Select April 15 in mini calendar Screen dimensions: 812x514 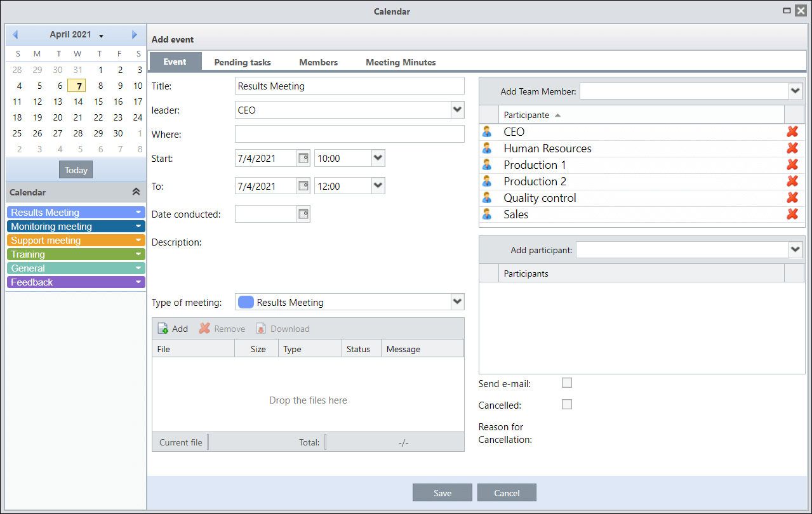[98, 102]
